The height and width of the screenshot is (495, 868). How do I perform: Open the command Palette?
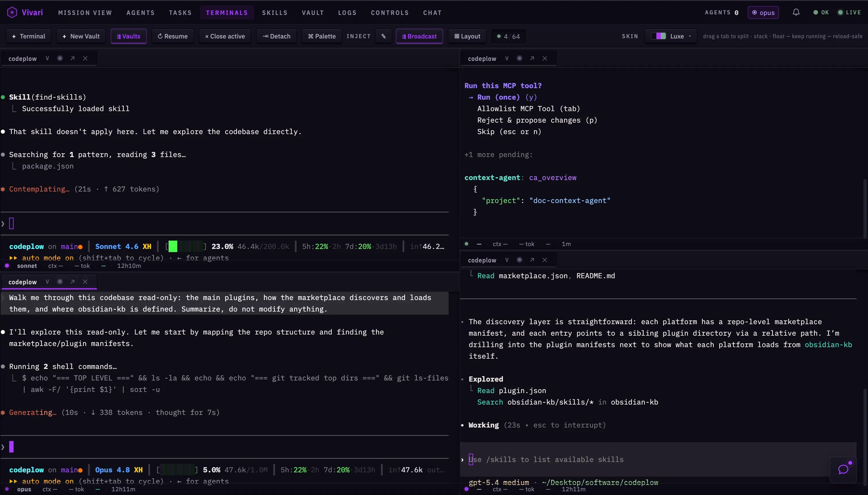(322, 36)
